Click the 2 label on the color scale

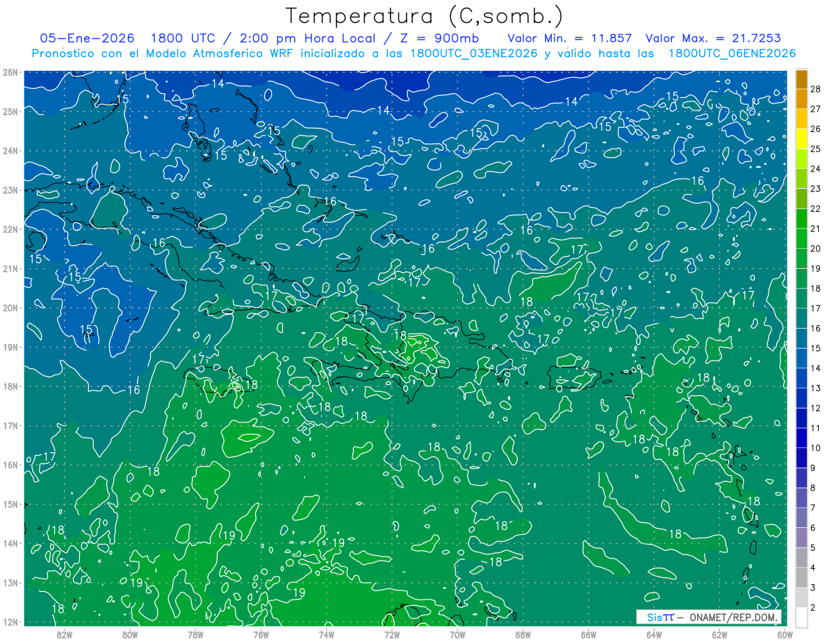click(813, 609)
